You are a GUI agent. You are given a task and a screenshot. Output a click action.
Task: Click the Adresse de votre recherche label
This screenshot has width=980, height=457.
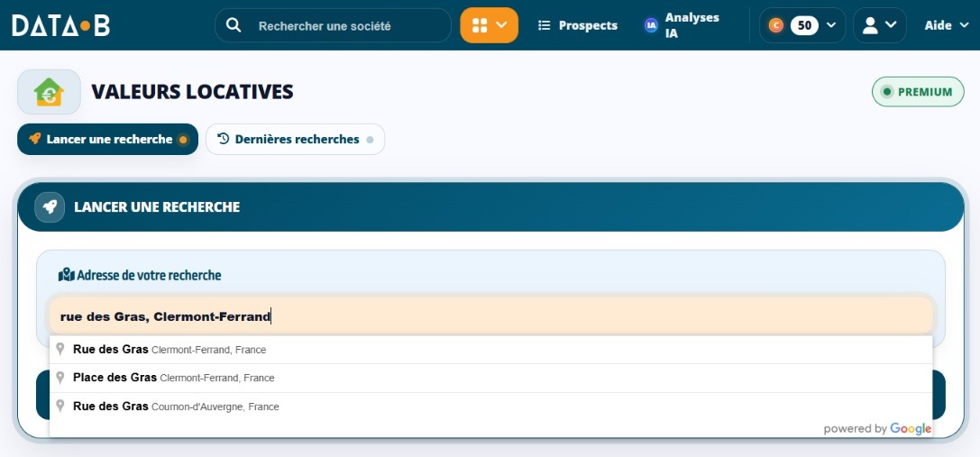[150, 275]
